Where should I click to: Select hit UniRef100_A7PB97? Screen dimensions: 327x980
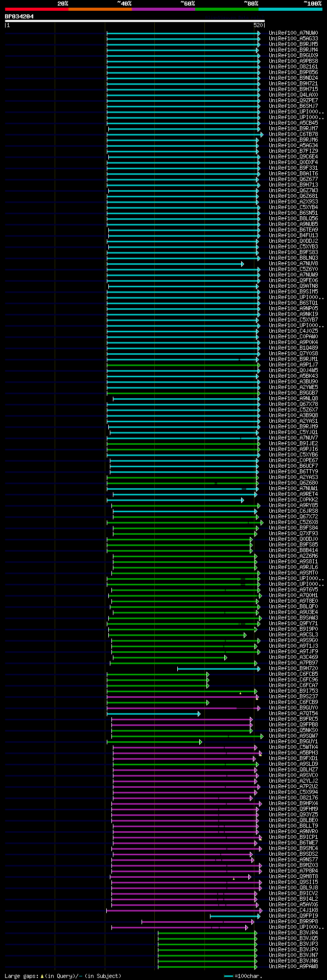point(293,663)
